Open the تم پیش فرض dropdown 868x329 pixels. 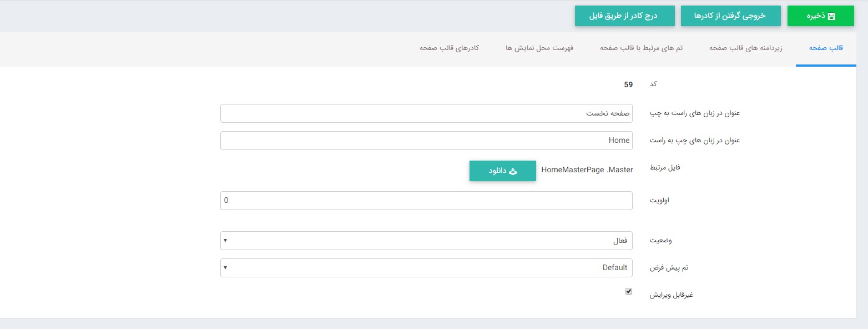pyautogui.click(x=426, y=268)
